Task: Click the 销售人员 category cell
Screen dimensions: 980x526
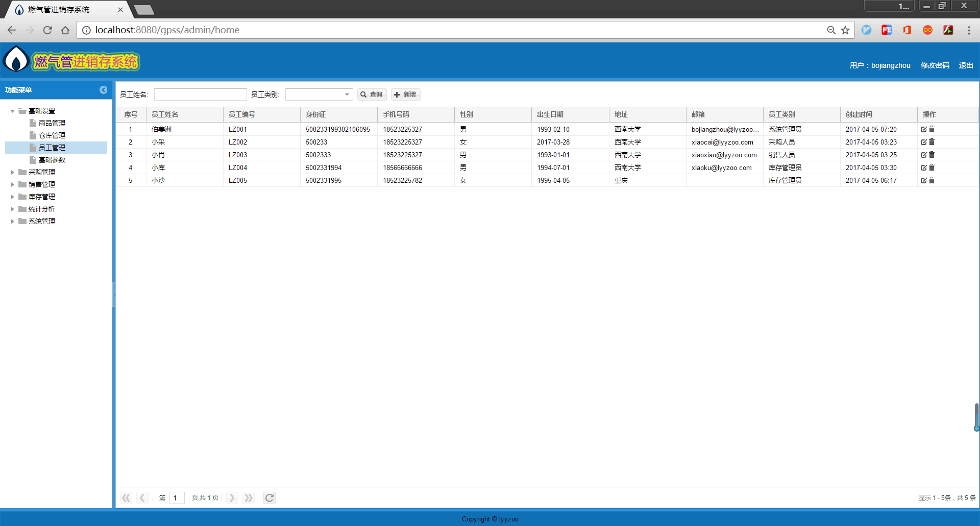Action: [x=782, y=155]
